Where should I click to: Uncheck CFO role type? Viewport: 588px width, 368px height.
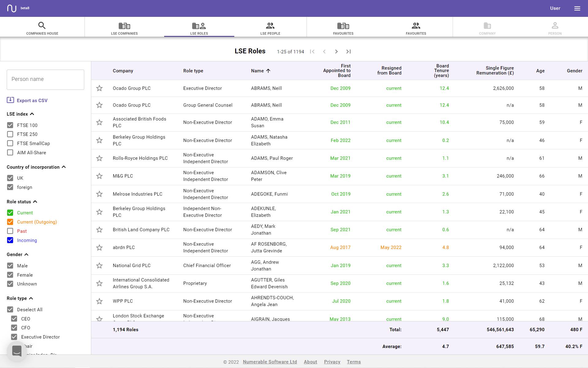[x=14, y=328]
